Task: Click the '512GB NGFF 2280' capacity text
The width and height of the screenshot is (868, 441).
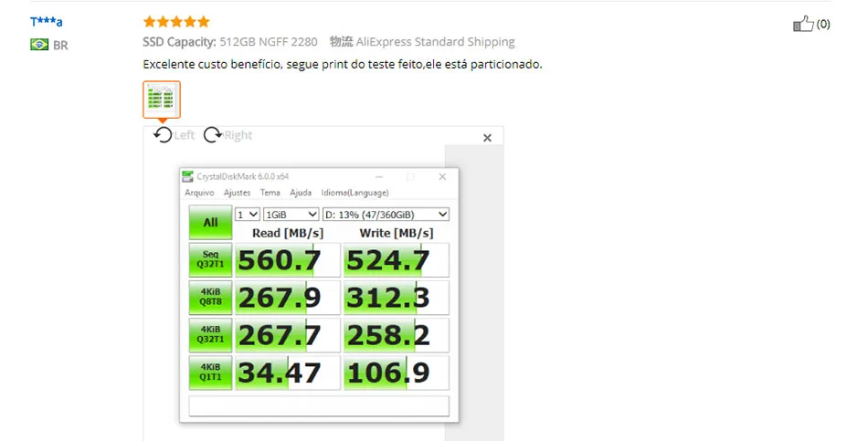Action: 269,42
